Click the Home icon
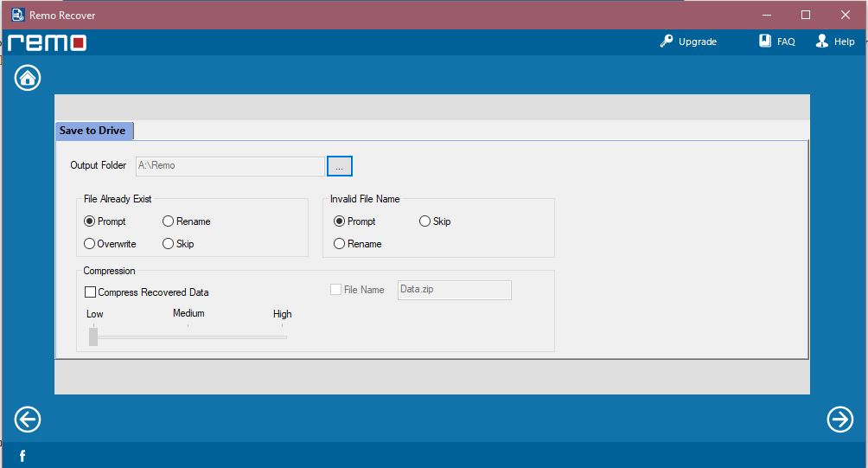Viewport: 868px width, 468px height. (28, 78)
